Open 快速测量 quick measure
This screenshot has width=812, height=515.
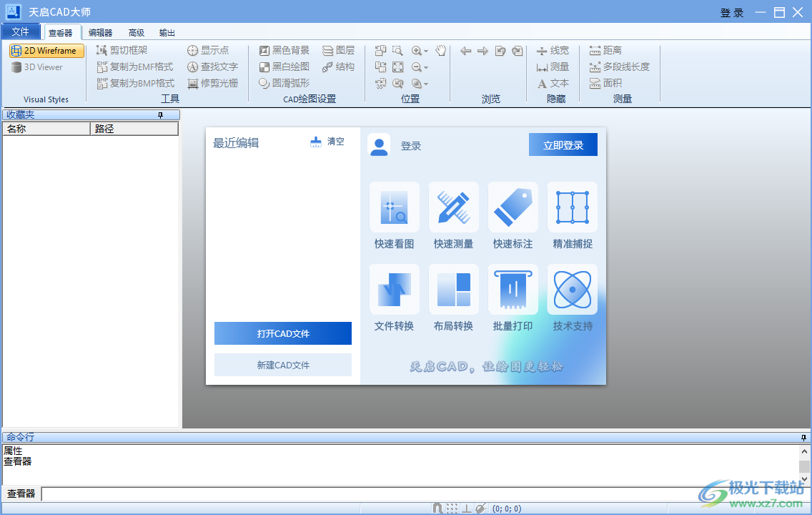point(453,216)
